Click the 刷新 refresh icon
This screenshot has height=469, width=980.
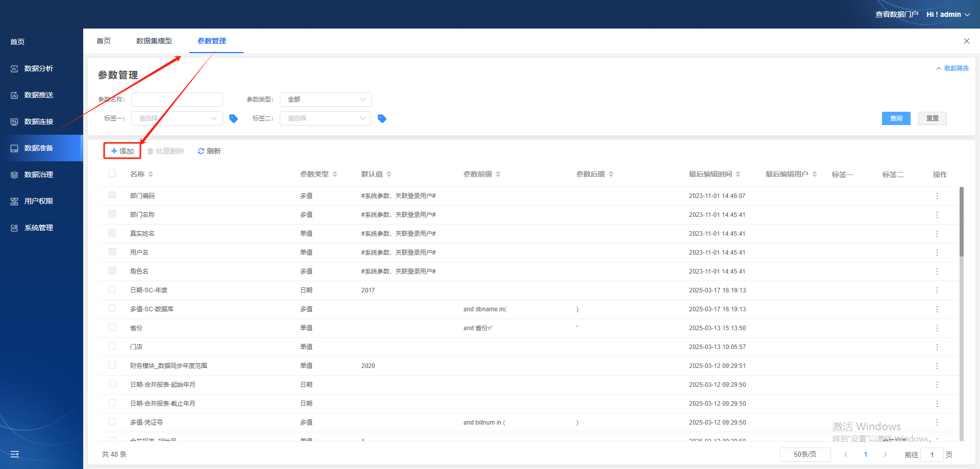coord(201,151)
